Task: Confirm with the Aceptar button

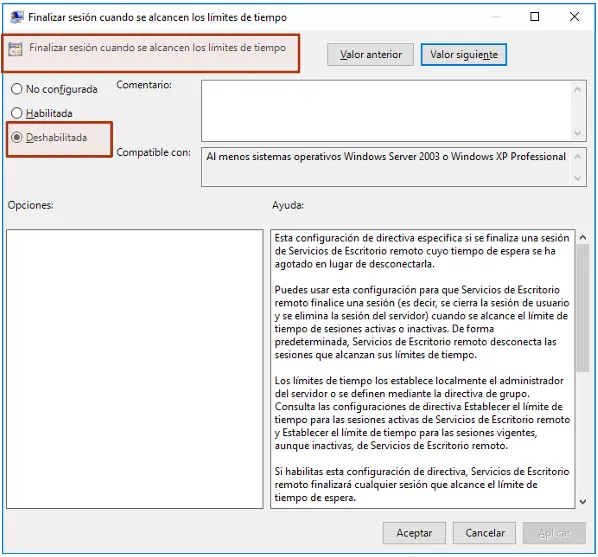Action: pos(414,533)
